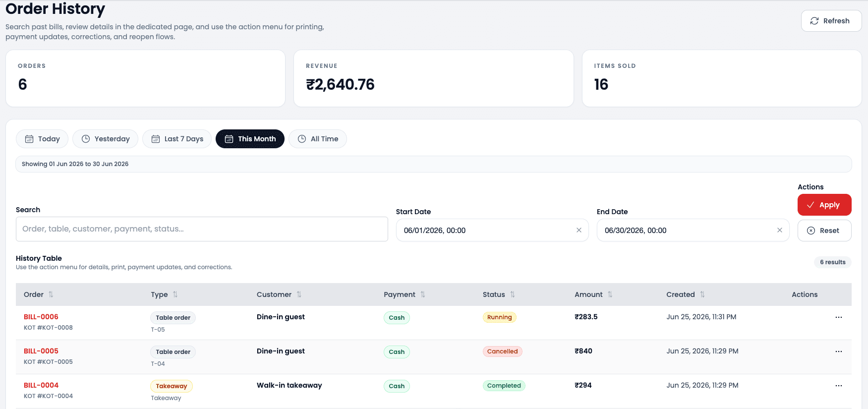This screenshot has width=868, height=409.
Task: Click the showing date range banner
Action: coord(434,164)
